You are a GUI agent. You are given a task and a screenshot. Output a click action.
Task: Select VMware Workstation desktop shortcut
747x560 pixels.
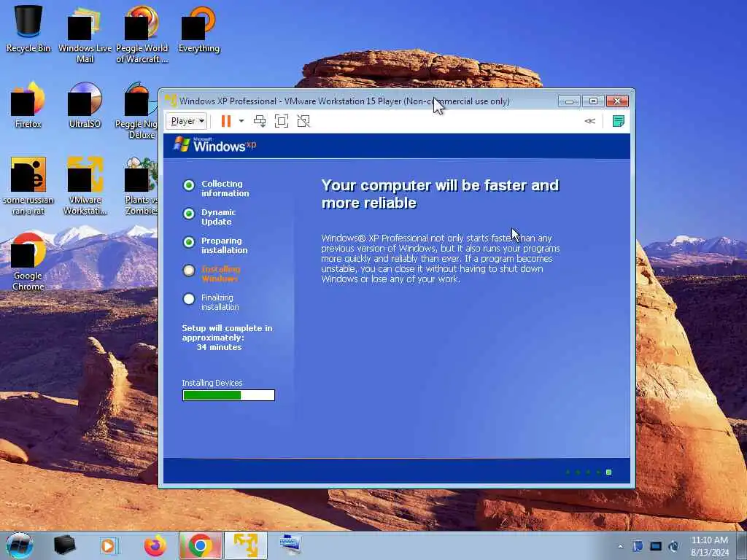85,186
